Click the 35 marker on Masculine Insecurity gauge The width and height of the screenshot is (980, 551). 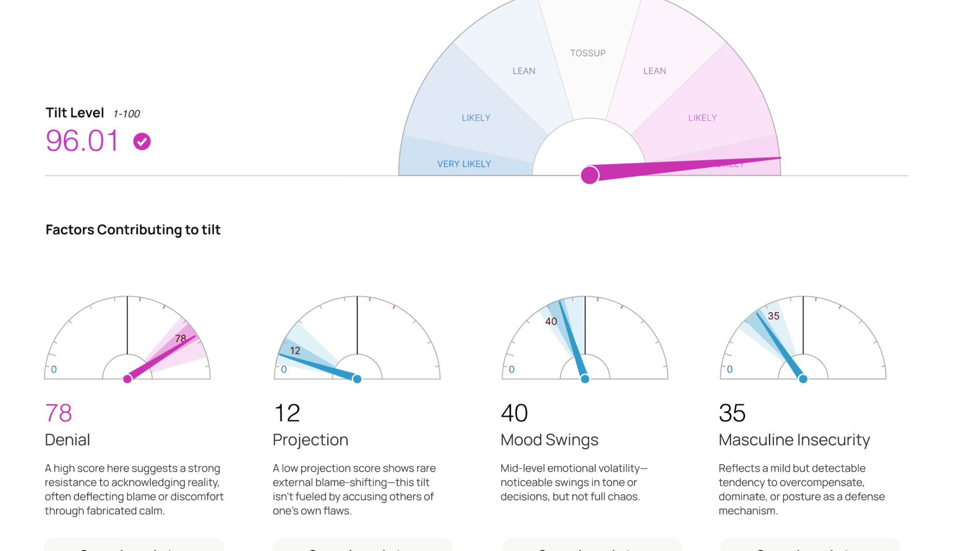point(774,316)
